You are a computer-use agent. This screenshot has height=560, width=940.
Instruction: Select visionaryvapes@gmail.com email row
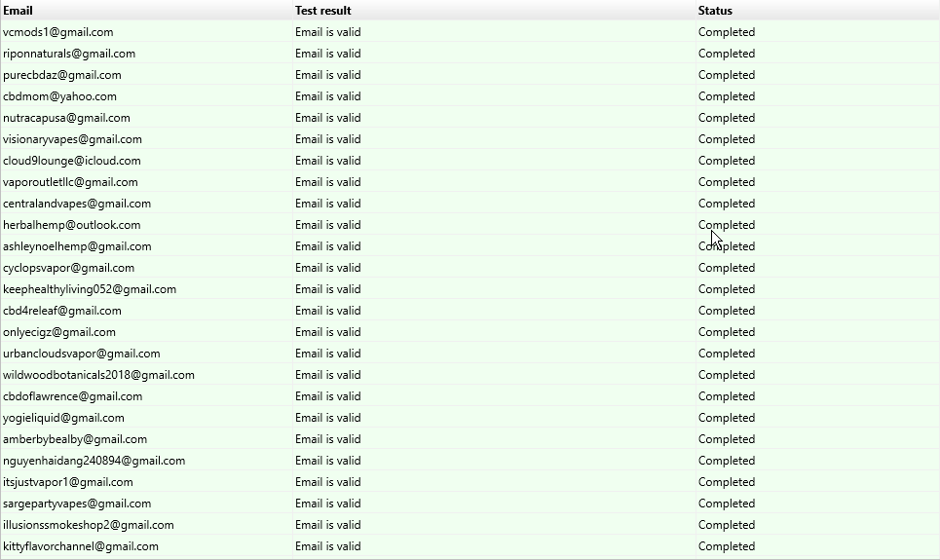point(72,139)
